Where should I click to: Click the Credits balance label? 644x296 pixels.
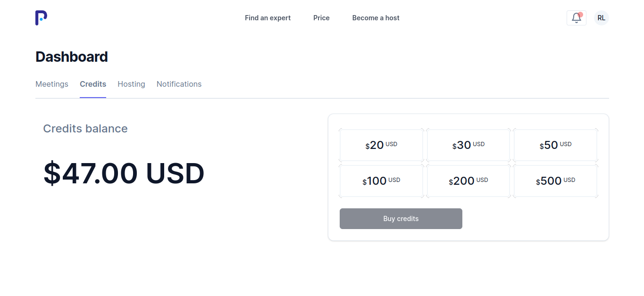tap(85, 129)
